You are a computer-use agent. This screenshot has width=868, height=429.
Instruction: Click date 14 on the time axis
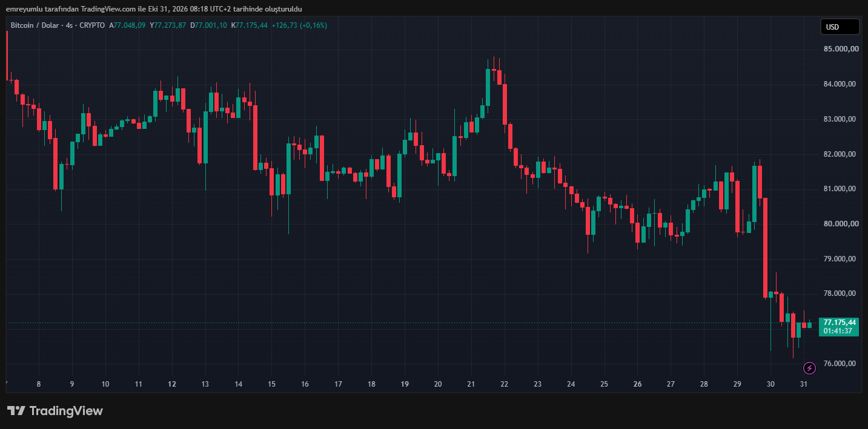click(x=239, y=384)
